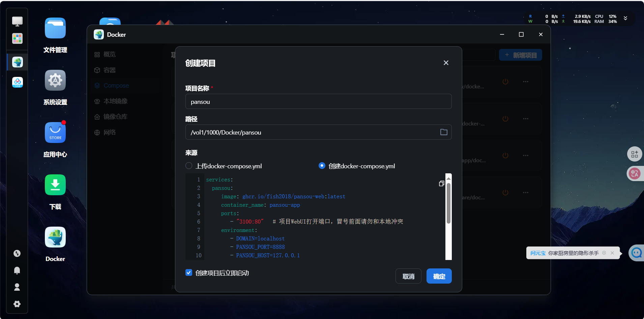644x319 pixels.
Task: Dismiss the 问元宝 popup with its close X
Action: (x=612, y=253)
